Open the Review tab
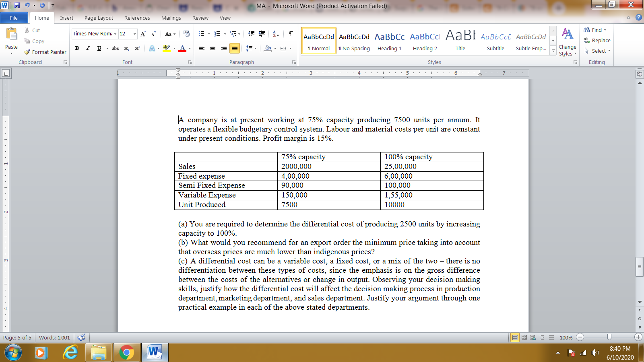Screen dimensions: 644x362 click(200, 18)
